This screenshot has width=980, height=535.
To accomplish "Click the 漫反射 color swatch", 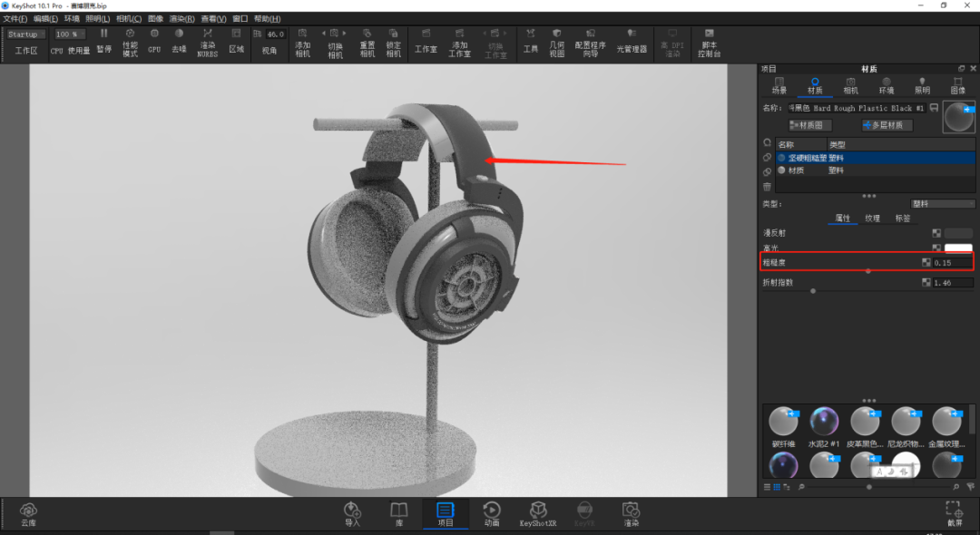I will (x=958, y=233).
